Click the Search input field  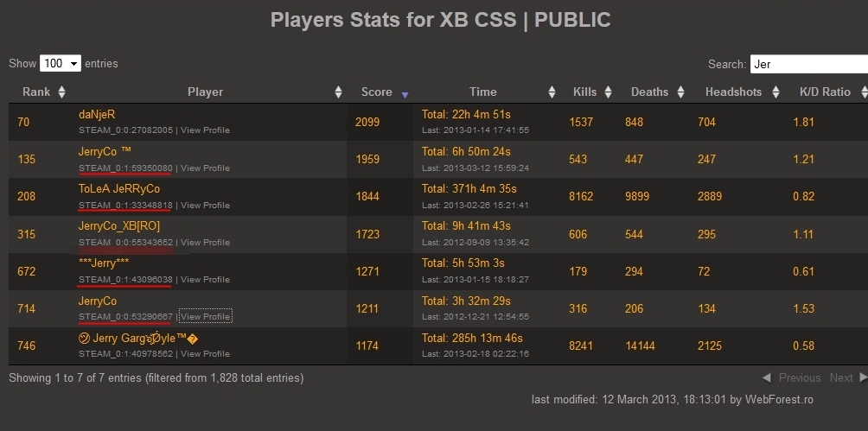(x=808, y=64)
